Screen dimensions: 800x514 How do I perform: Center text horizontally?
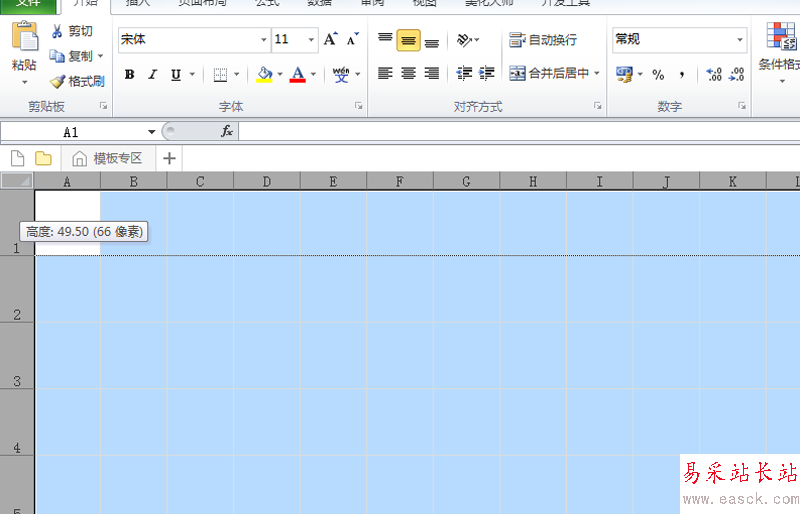tap(408, 74)
